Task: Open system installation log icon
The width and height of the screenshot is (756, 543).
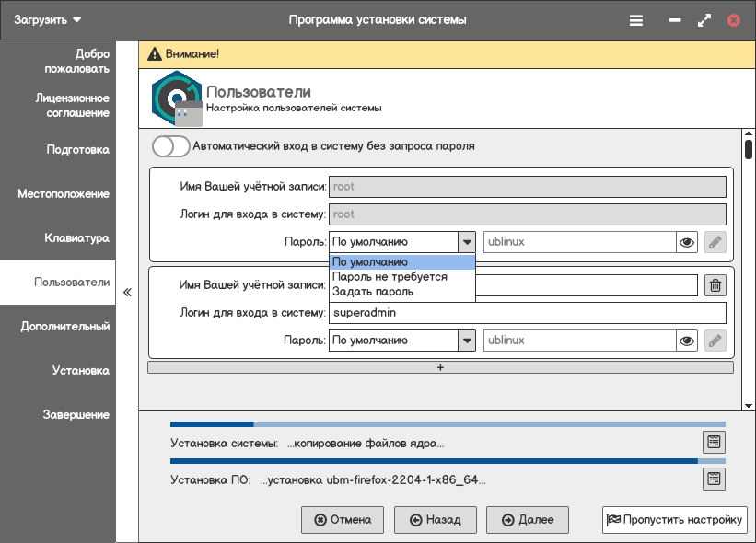Action: [x=714, y=442]
